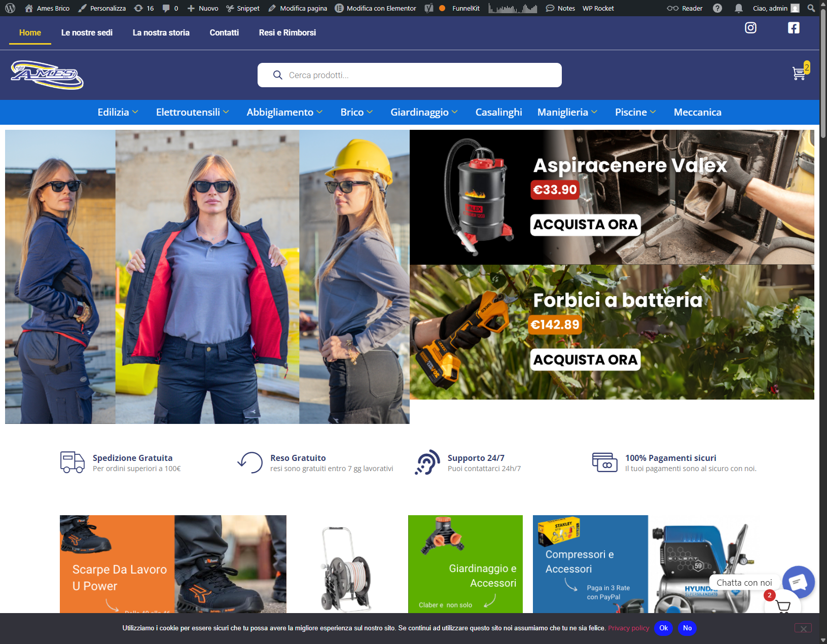Screen dimensions: 827x644
Task: Open La nostra storia page
Action: [161, 32]
